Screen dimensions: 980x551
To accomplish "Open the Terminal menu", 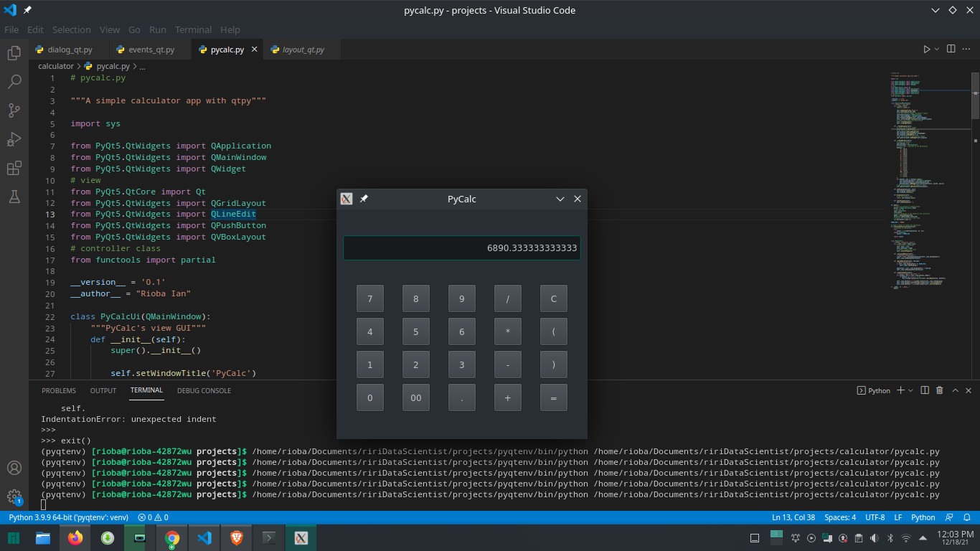I will click(x=193, y=29).
